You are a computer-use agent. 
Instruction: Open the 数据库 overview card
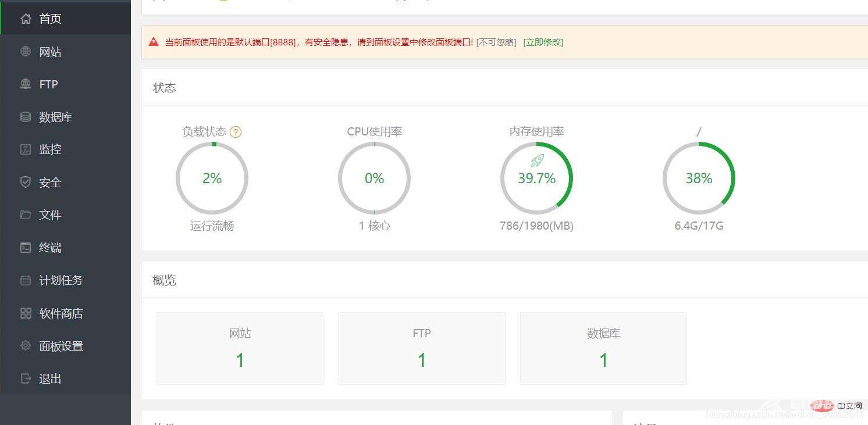point(603,348)
